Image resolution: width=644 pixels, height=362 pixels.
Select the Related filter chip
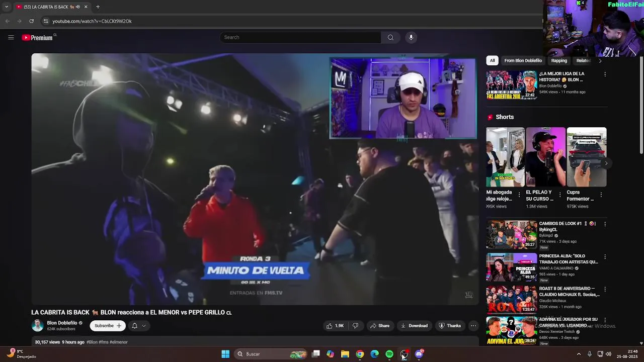583,61
